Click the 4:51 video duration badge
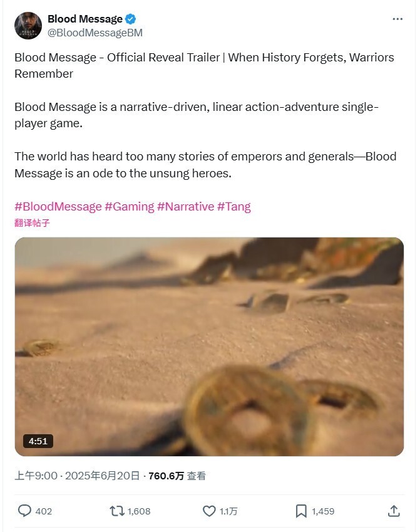 (38, 441)
